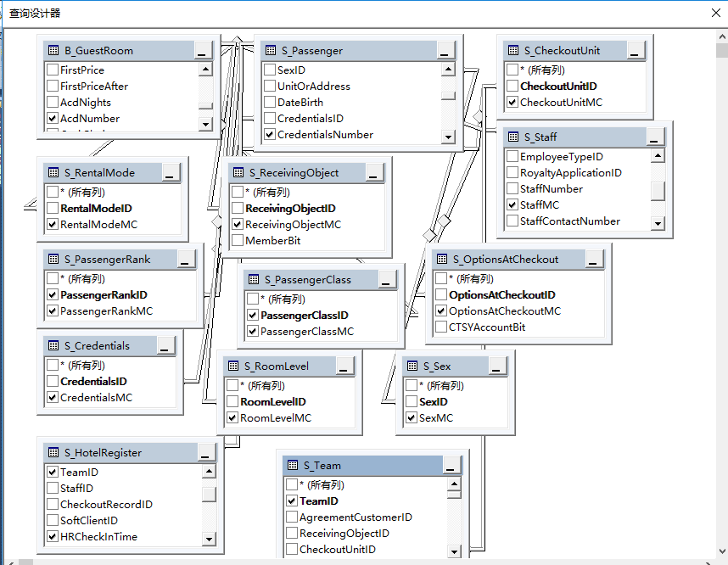Click the S_Passenger table icon
Image resolution: width=728 pixels, height=565 pixels.
271,51
